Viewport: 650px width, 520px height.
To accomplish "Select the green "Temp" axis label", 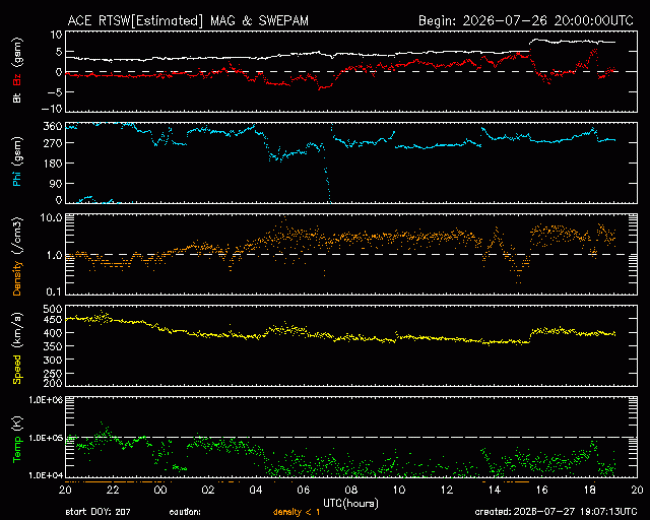I will click(x=17, y=450).
